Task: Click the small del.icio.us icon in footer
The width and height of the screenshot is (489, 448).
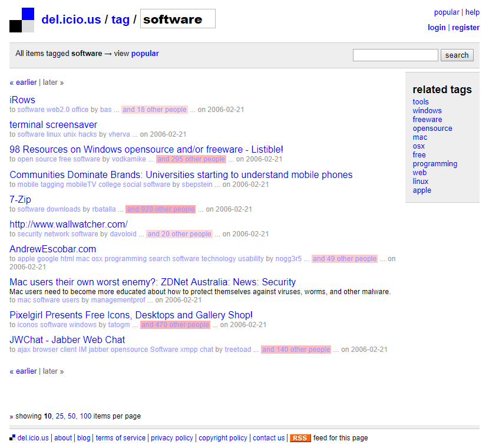Action: coord(12,438)
